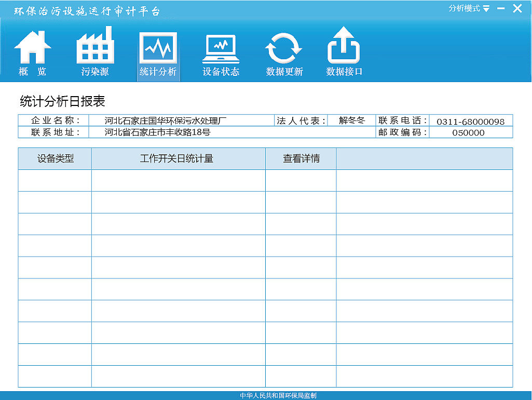This screenshot has width=532, height=400.
Task: Click the 邮政编码 label
Action: click(x=402, y=132)
